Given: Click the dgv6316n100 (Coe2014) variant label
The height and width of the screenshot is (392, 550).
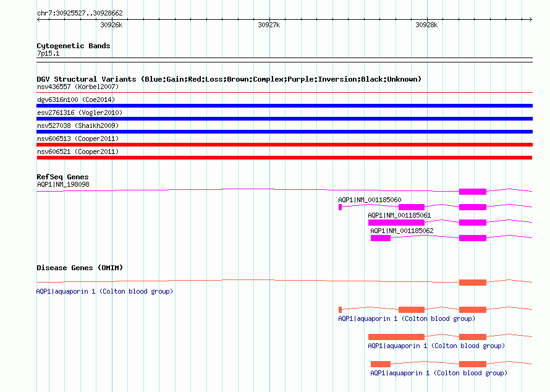Looking at the screenshot, I should [x=76, y=100].
